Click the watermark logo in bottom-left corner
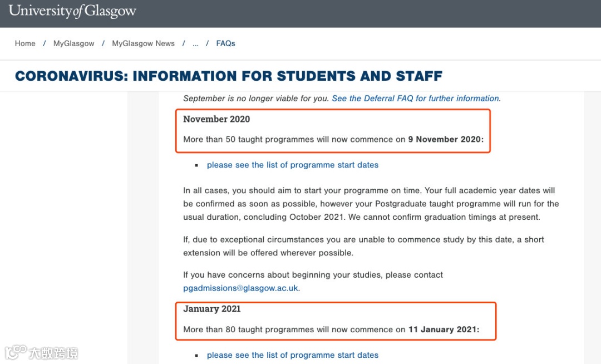The height and width of the screenshot is (364, 601). [41, 352]
